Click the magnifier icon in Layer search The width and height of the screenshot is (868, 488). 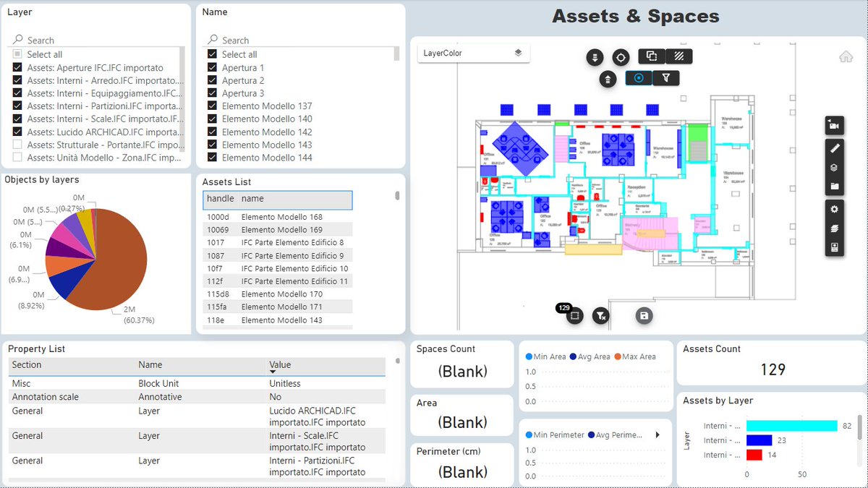coord(18,40)
